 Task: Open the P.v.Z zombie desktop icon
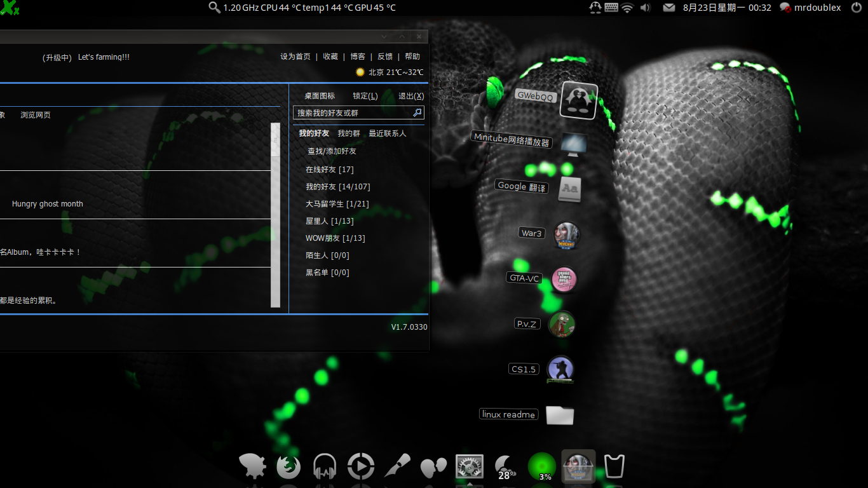[x=561, y=325]
